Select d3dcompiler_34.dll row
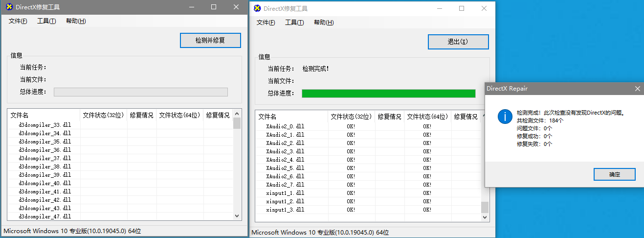 coord(120,133)
